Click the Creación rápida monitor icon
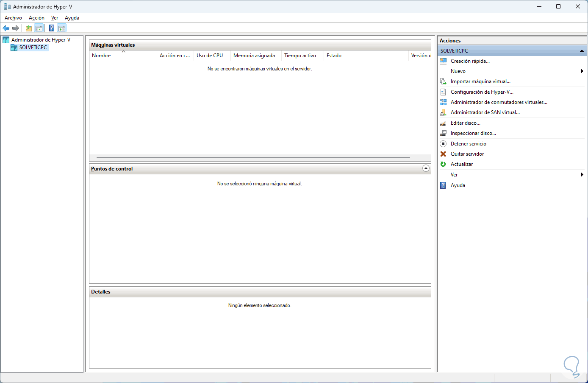588x383 pixels. coord(443,61)
